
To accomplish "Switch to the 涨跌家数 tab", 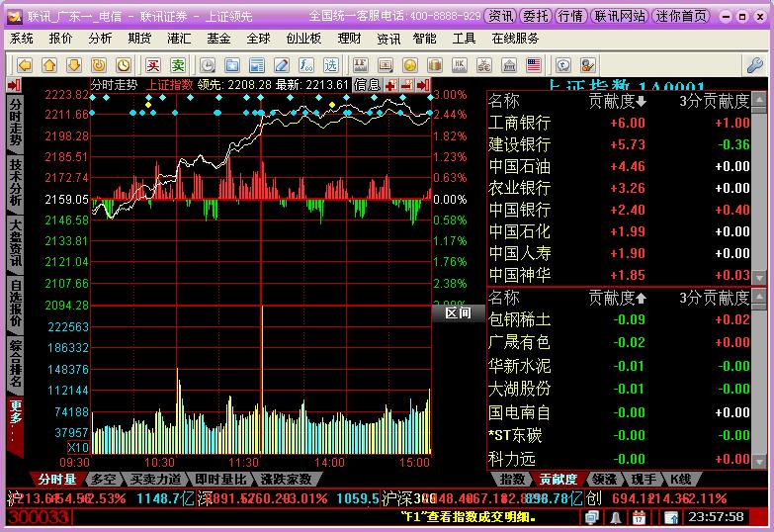I will [287, 479].
